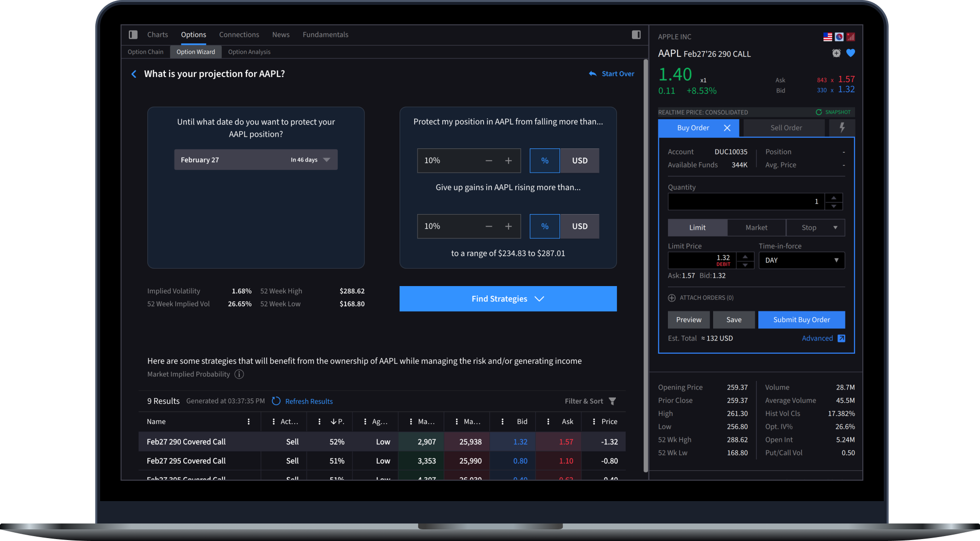Image resolution: width=980 pixels, height=541 pixels.
Task: Click the back arrow beside projection question
Action: pos(134,74)
